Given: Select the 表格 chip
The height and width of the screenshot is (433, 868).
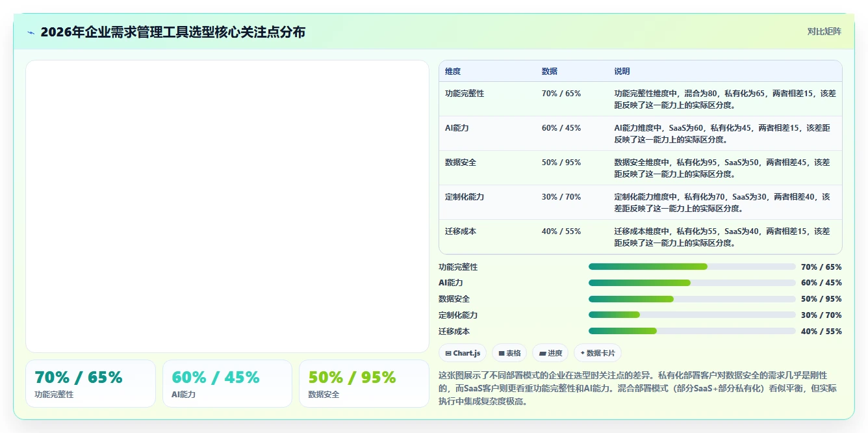Looking at the screenshot, I should tap(509, 353).
